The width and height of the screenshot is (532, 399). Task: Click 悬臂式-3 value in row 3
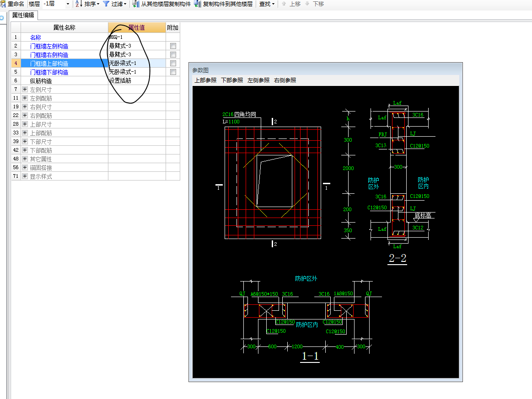click(x=137, y=54)
